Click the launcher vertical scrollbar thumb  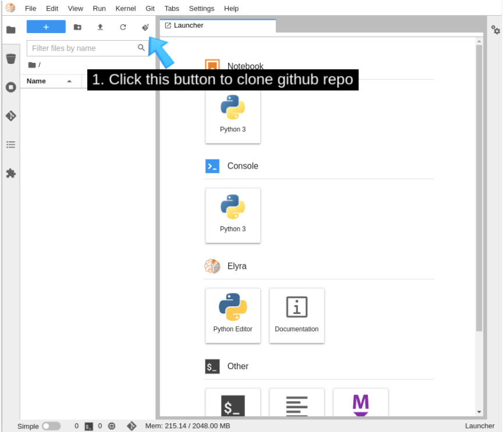(x=479, y=186)
